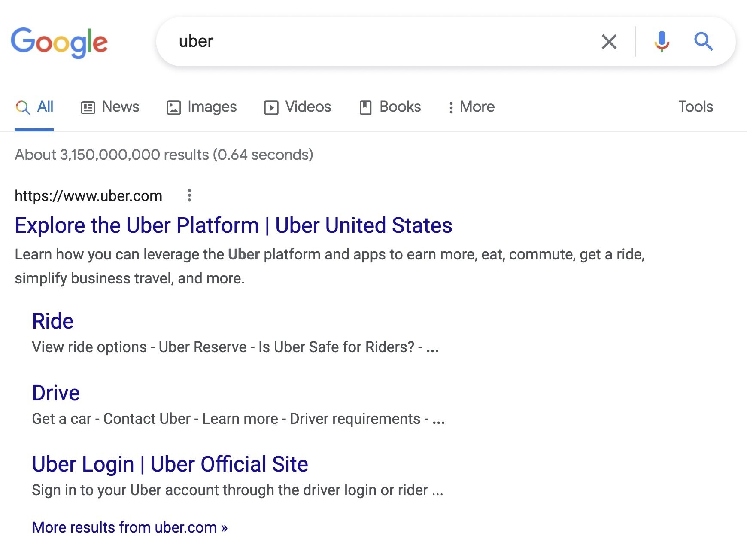This screenshot has height=560, width=747.
Task: Switch to the Images tab
Action: point(201,107)
